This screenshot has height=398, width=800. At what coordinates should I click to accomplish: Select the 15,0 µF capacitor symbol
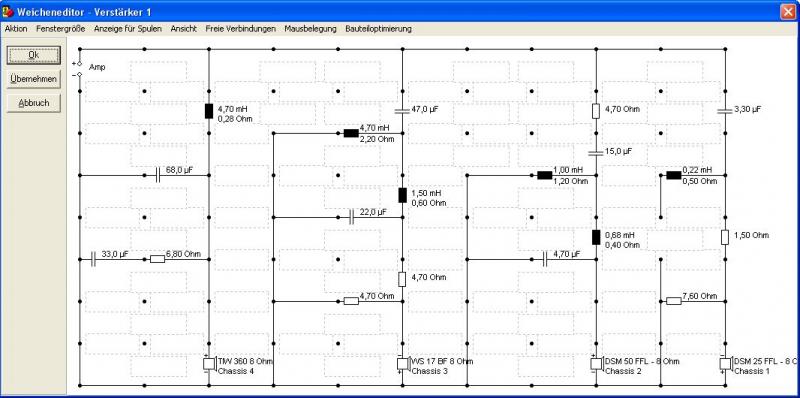pyautogui.click(x=596, y=153)
